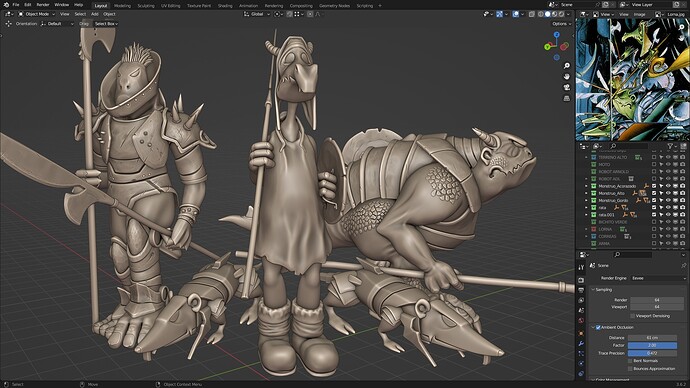Image resolution: width=690 pixels, height=388 pixels.
Task: Open the Global transform orientation dropdown
Action: pyautogui.click(x=257, y=14)
